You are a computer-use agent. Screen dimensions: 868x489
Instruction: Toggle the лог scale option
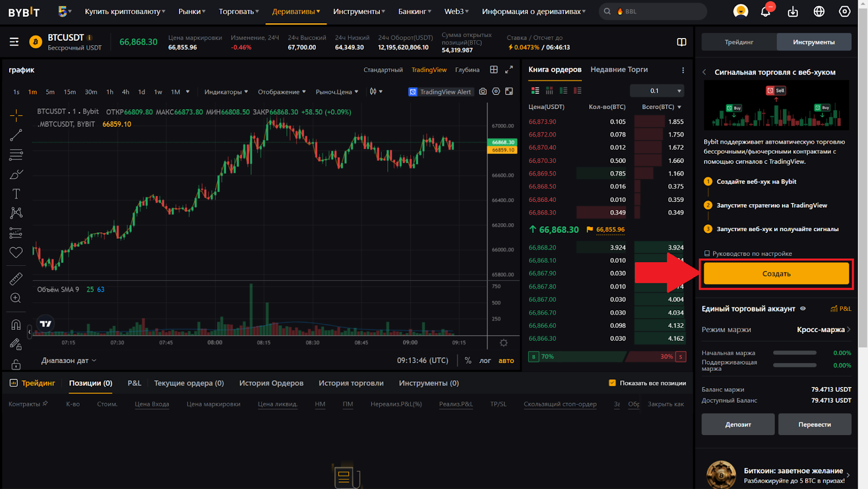(x=485, y=360)
